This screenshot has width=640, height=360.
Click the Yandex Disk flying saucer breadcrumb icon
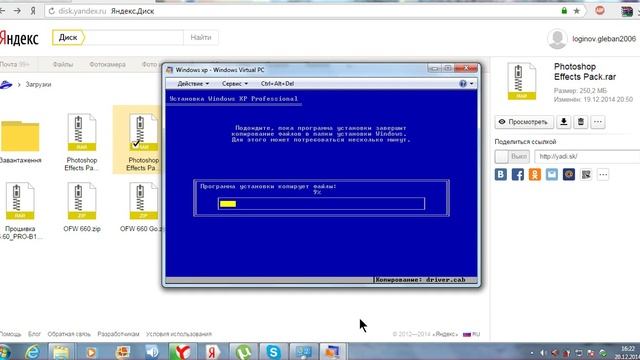click(6, 84)
